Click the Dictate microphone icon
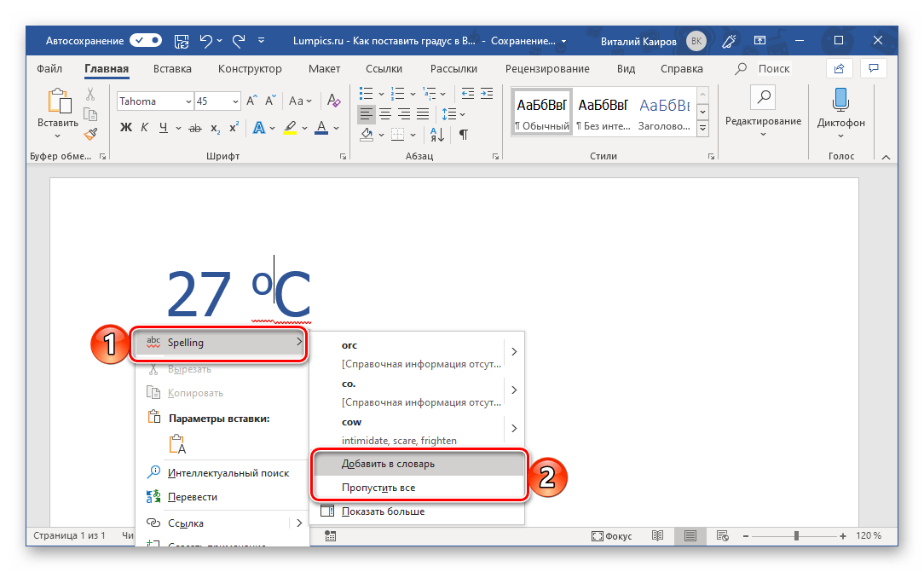 coord(840,100)
